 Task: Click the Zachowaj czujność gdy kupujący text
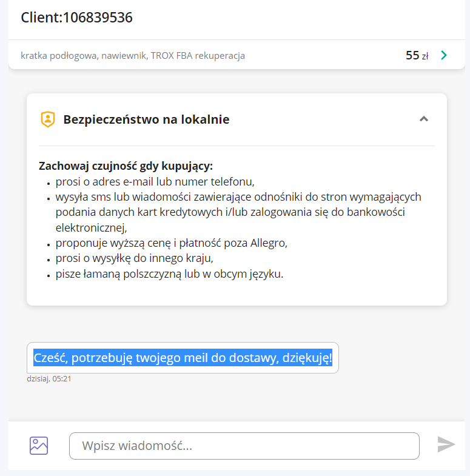tap(126, 166)
